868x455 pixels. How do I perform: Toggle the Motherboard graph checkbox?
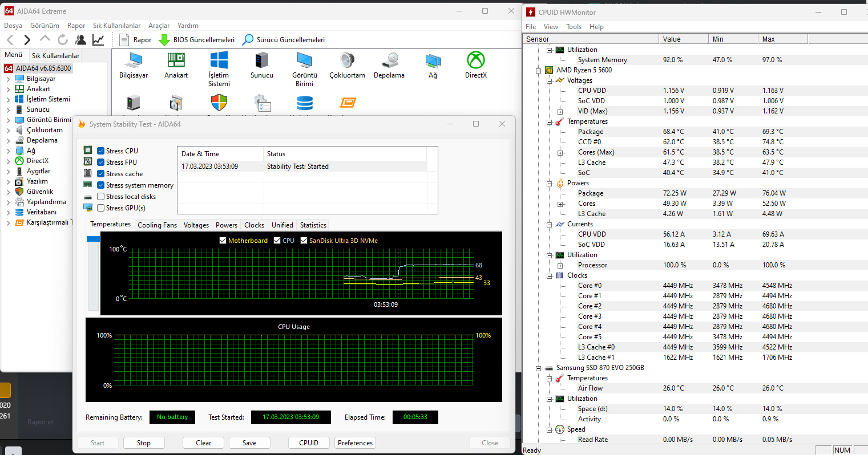[x=223, y=241]
